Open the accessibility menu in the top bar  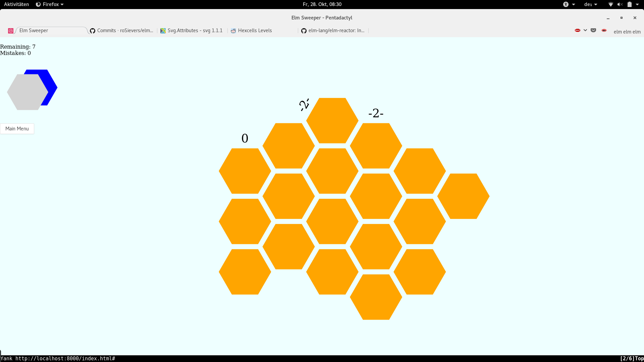[x=566, y=4]
